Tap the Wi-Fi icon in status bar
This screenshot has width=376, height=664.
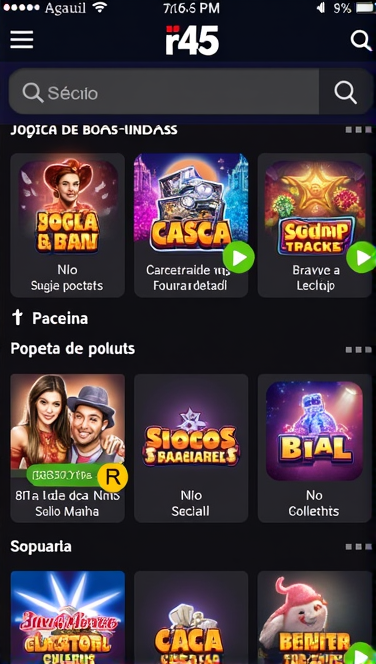click(x=100, y=7)
